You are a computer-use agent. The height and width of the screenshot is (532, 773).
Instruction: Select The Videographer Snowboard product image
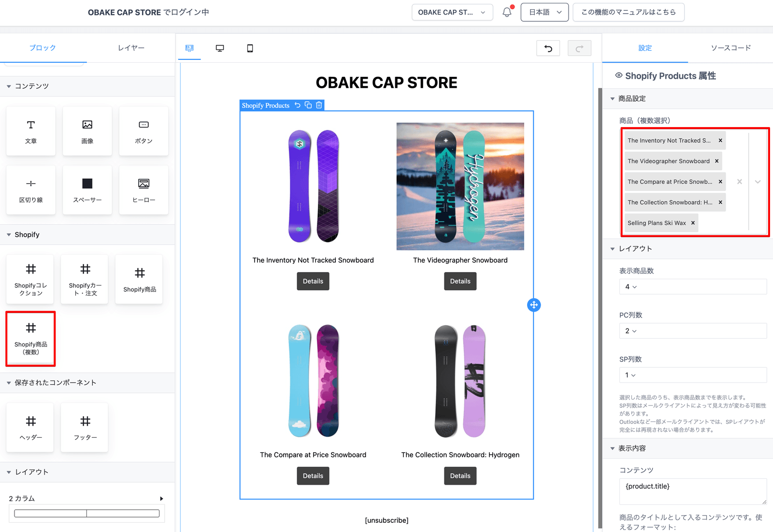[460, 187]
